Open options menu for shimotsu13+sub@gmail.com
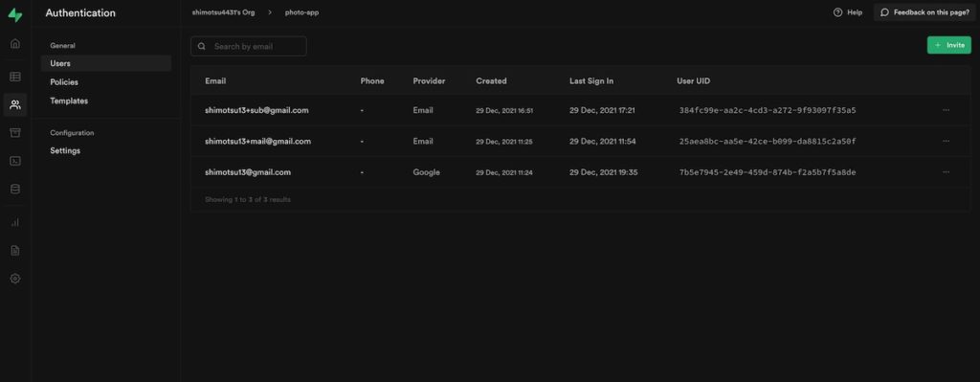Screen dimensions: 980x382 [946, 110]
